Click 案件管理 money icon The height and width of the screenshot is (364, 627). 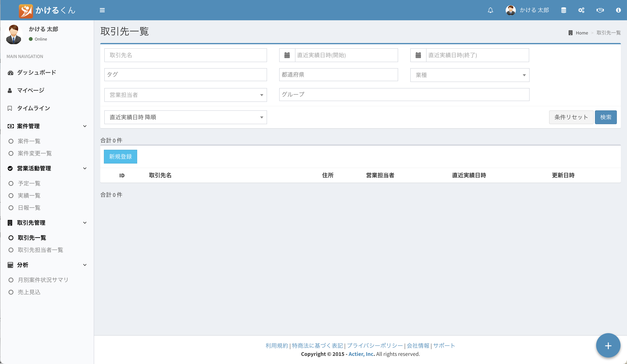coord(11,126)
